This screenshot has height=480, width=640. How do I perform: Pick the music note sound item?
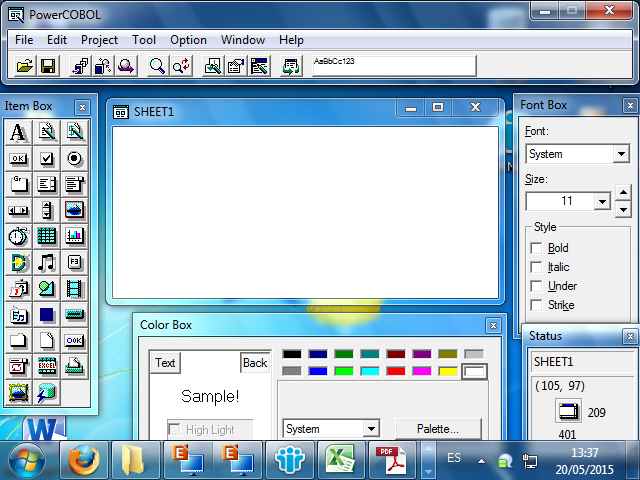coord(47,262)
